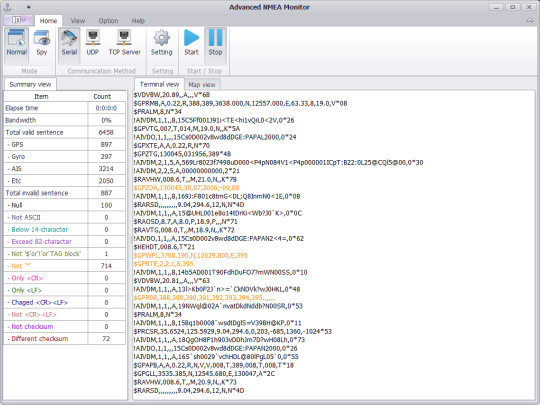Viewport: 540px width, 405px height.
Task: Select the Below 14-character row
Action: pos(64,229)
